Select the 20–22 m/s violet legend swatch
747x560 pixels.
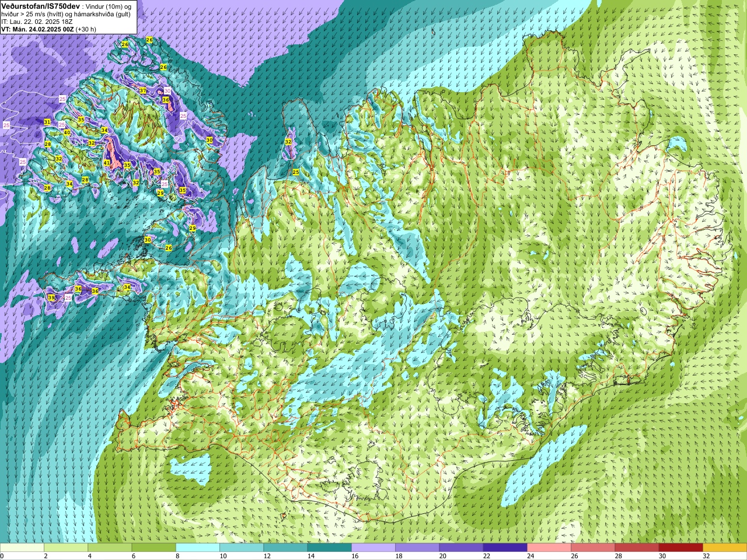coord(461,548)
